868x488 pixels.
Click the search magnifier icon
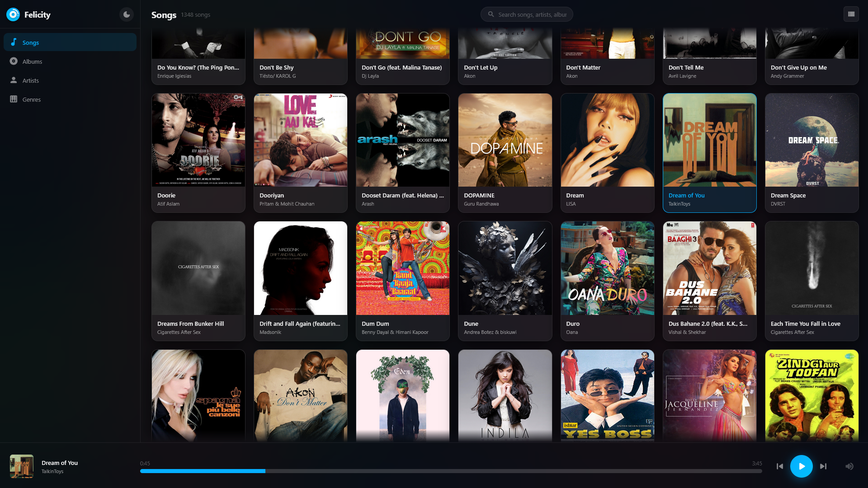491,14
